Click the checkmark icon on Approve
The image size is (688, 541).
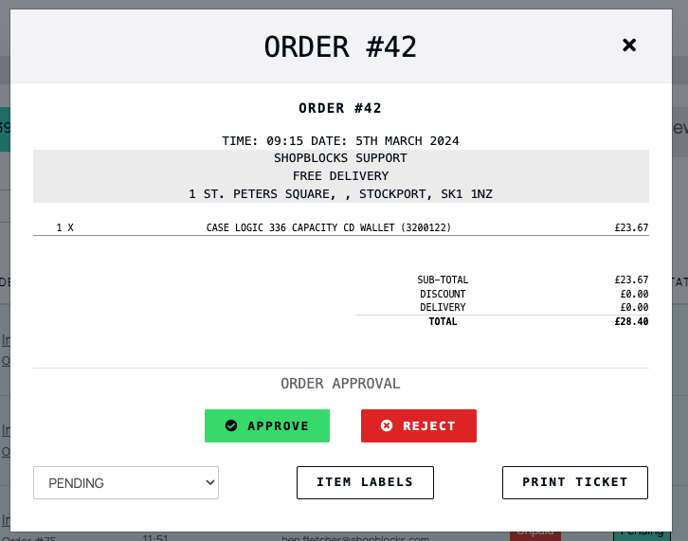tap(231, 426)
